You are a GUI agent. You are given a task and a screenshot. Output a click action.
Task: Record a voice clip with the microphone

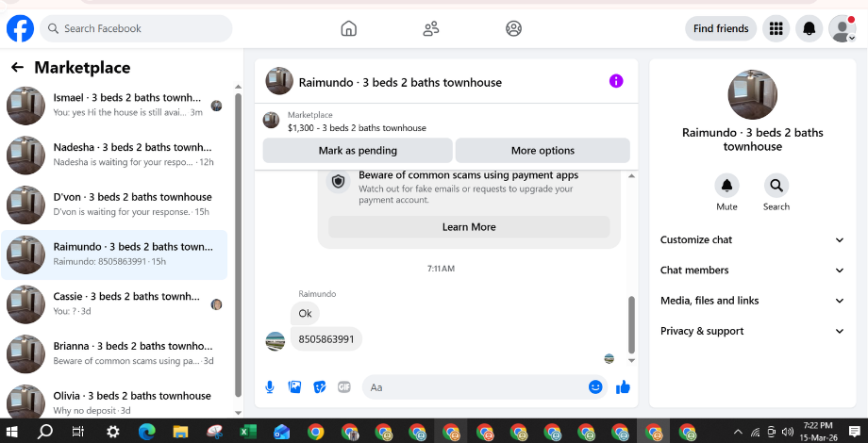tap(270, 387)
